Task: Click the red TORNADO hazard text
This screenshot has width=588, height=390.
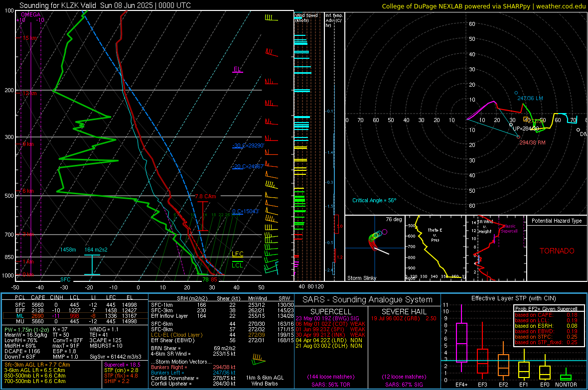Action: coord(557,251)
